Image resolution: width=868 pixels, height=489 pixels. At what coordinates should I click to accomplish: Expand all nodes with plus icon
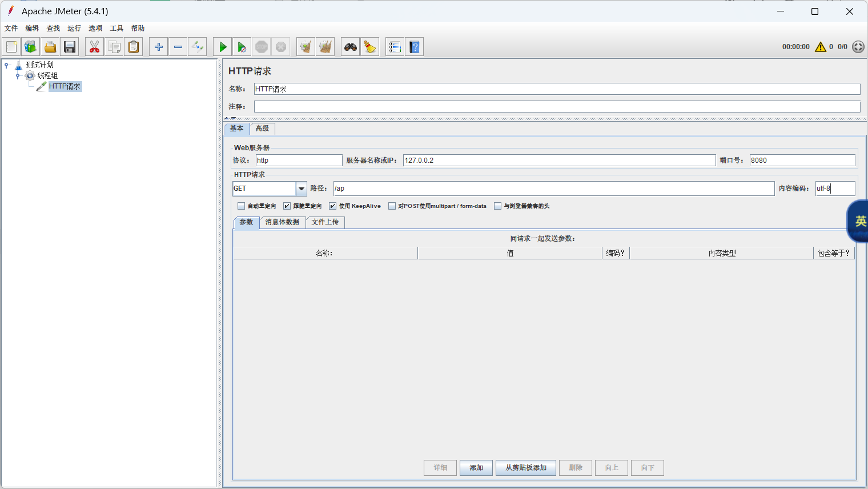click(159, 47)
